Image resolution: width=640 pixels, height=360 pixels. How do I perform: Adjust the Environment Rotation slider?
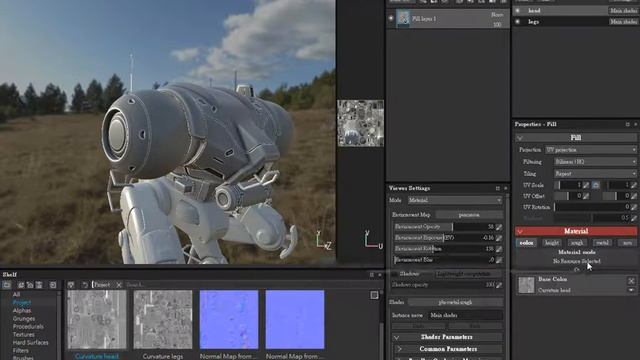[444, 249]
